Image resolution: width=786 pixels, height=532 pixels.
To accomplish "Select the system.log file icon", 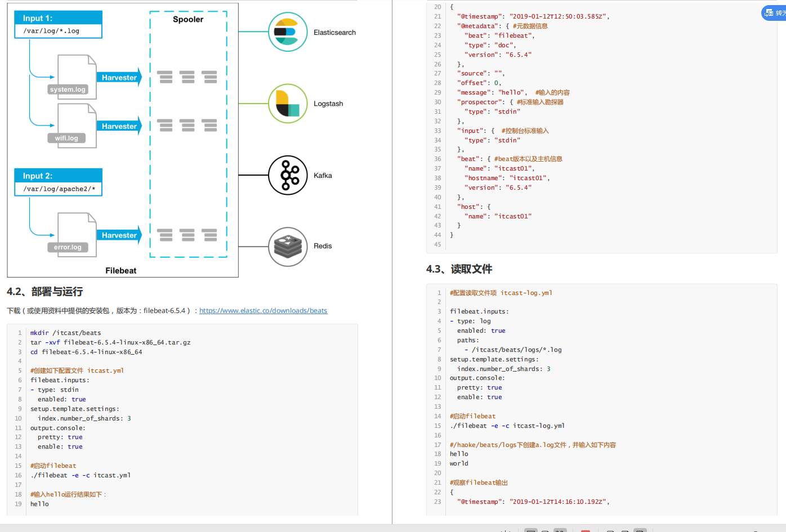I will [x=73, y=77].
